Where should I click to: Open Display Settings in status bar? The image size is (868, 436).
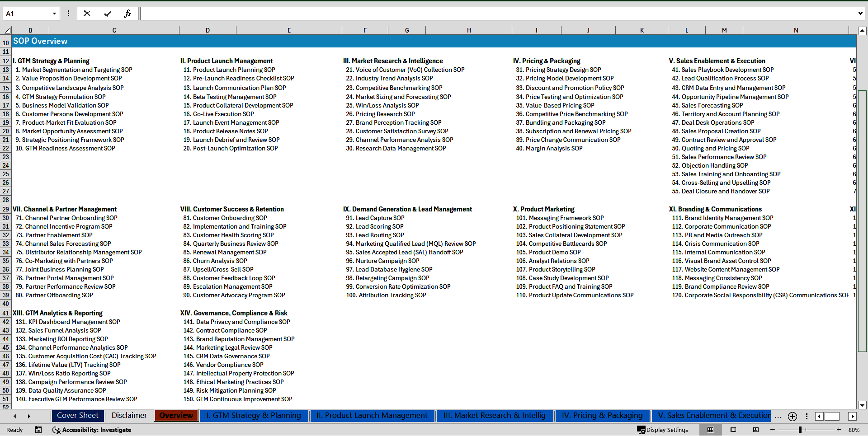(663, 430)
